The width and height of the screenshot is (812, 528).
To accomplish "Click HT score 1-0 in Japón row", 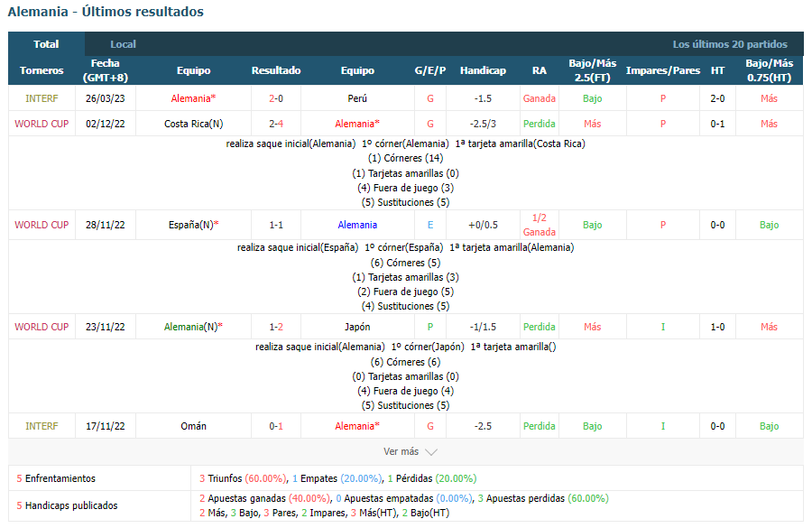I will point(717,327).
